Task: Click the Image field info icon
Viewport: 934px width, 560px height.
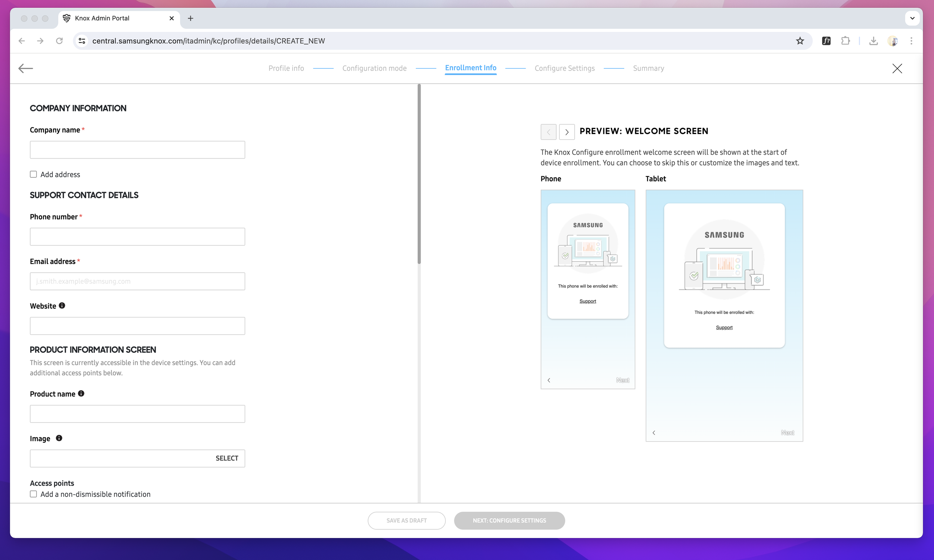Action: point(59,438)
